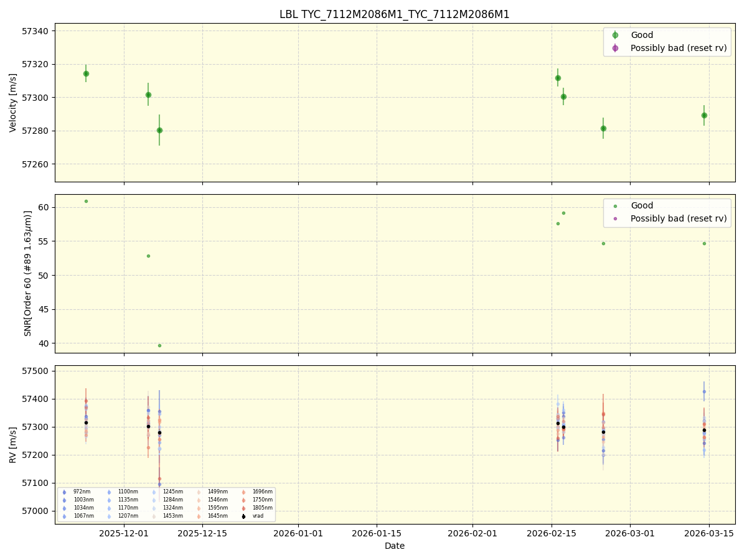Screen dimensions: 747x560
Task: Click the 'Date' x-axis label
Action: (394, 546)
